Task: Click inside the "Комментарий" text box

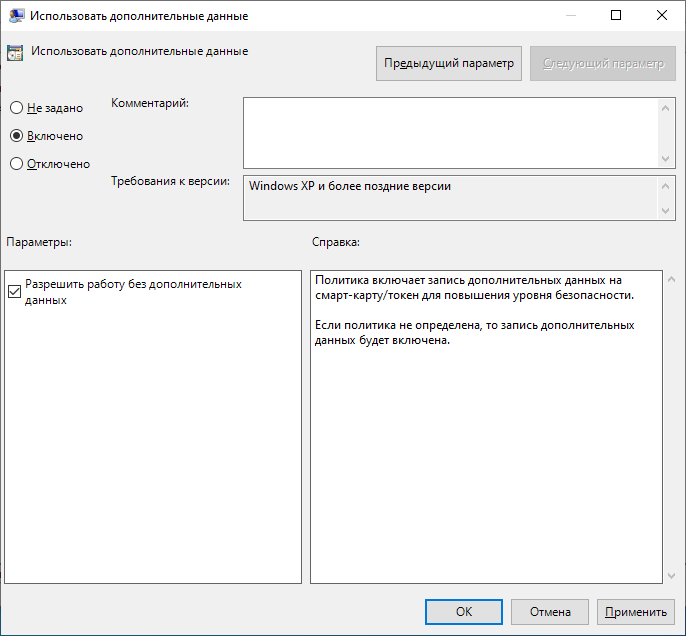Action: point(450,131)
